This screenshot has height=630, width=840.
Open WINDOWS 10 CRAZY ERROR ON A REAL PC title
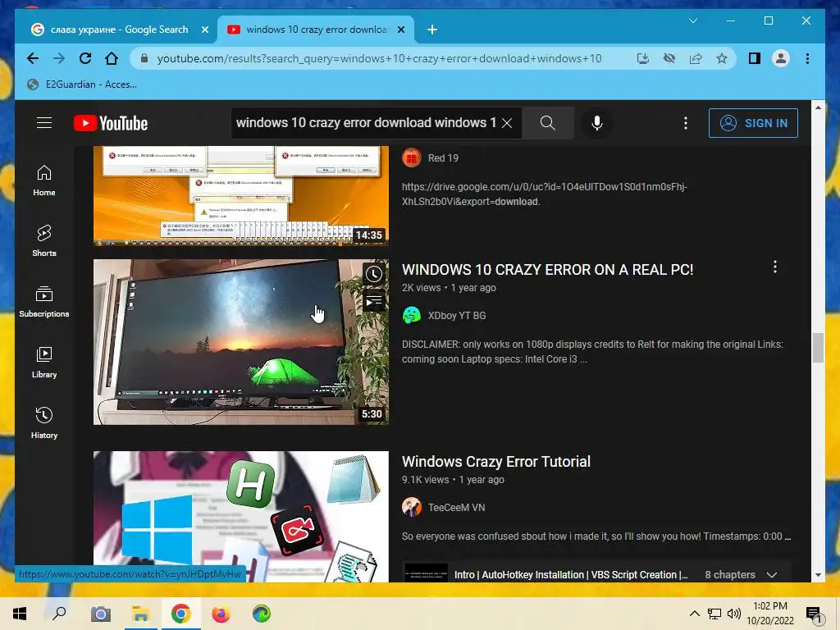(547, 269)
